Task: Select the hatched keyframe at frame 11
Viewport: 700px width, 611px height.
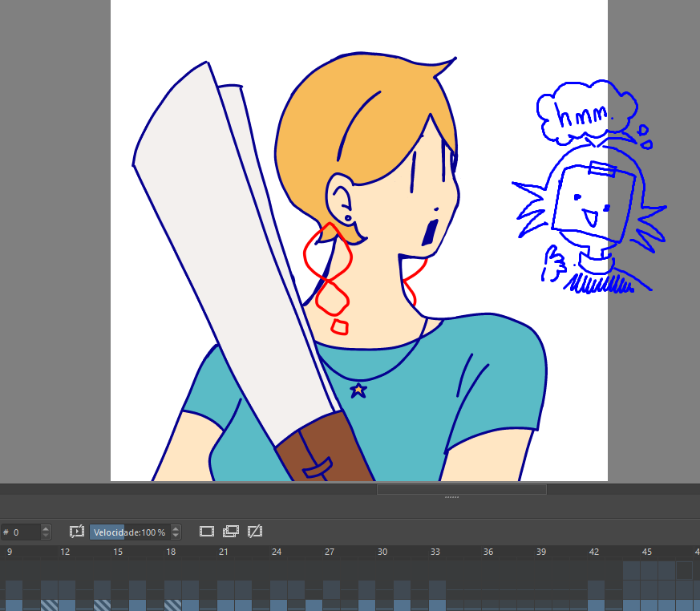Action: pyautogui.click(x=50, y=605)
